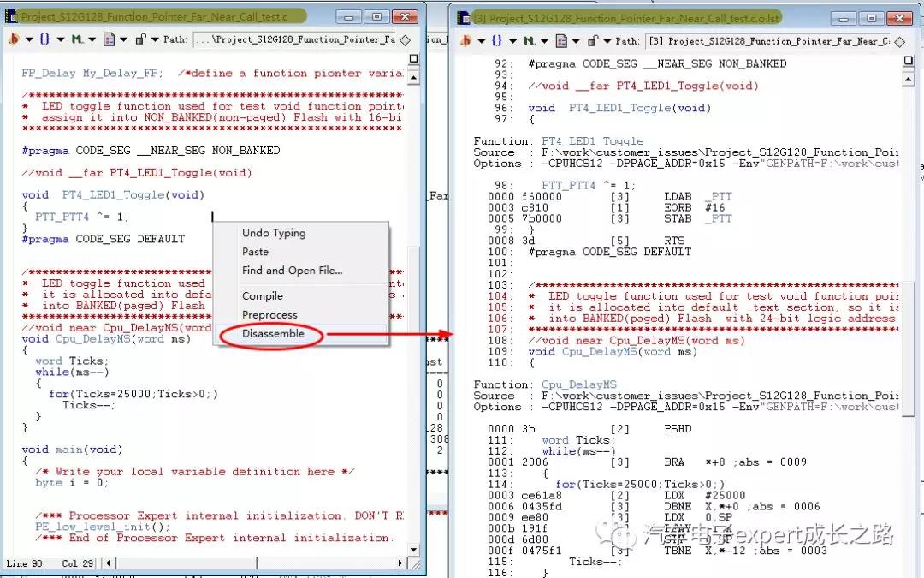Toggle file lock icon in left editor
Image resolution: width=924 pixels, height=578 pixels.
pos(140,39)
